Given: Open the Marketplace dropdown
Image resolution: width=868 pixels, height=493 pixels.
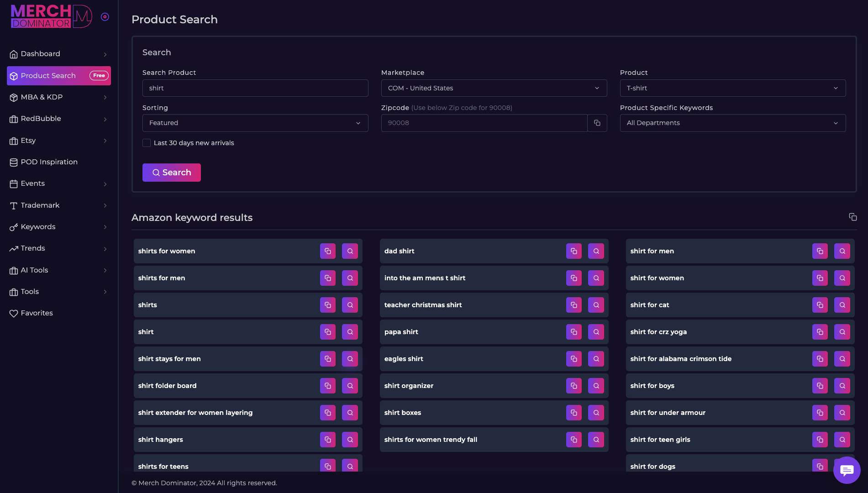Looking at the screenshot, I should 494,88.
